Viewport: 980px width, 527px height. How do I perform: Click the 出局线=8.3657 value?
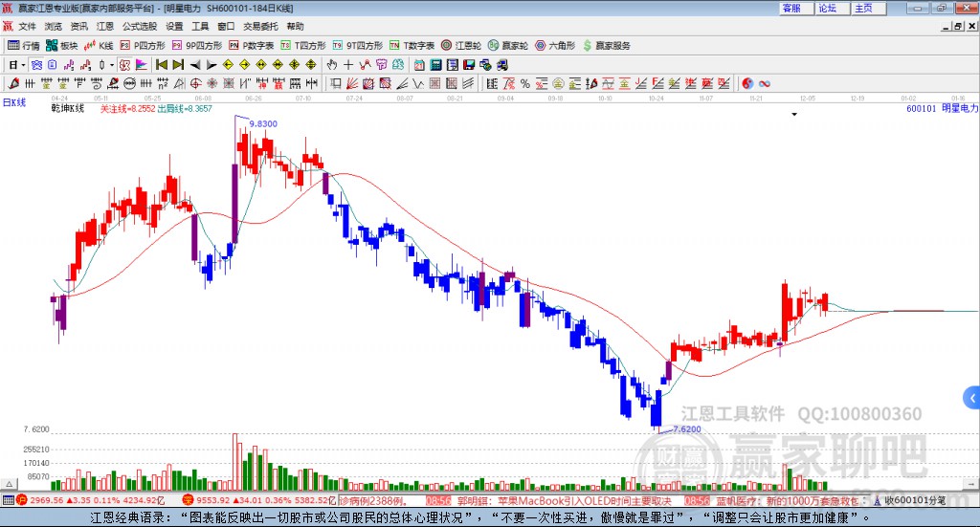185,109
